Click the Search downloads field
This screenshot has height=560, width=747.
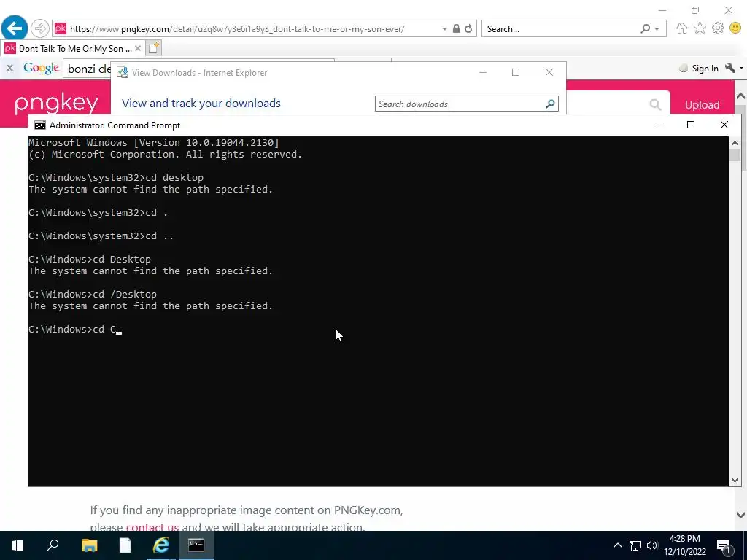coord(466,104)
